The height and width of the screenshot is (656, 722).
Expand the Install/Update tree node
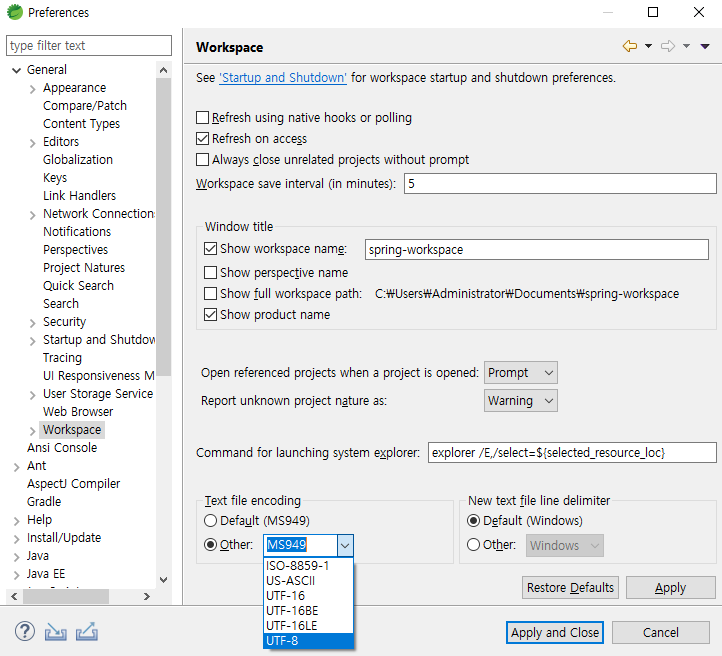click(x=17, y=539)
